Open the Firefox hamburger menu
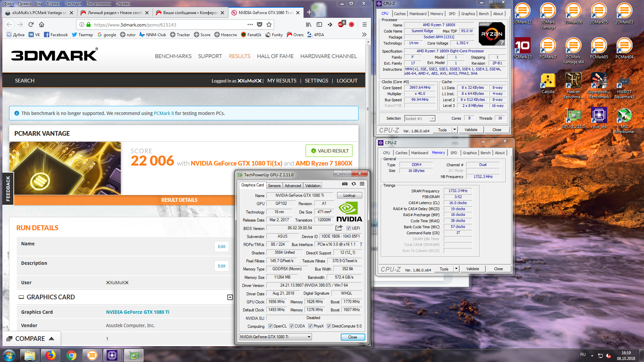 pos(365,24)
